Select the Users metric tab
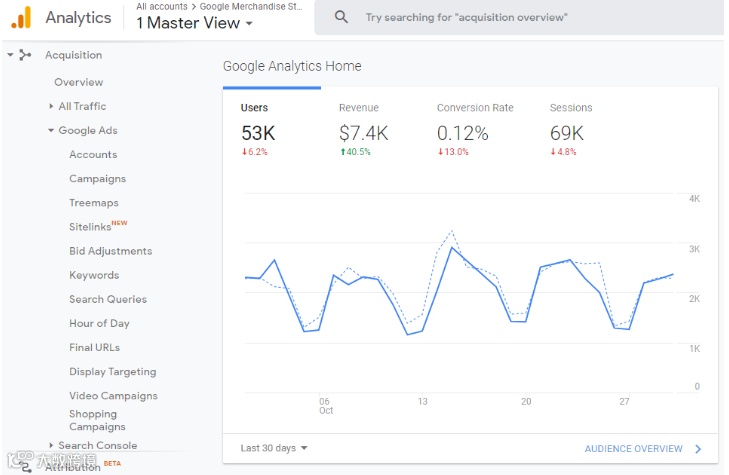The width and height of the screenshot is (729, 475). point(272,130)
